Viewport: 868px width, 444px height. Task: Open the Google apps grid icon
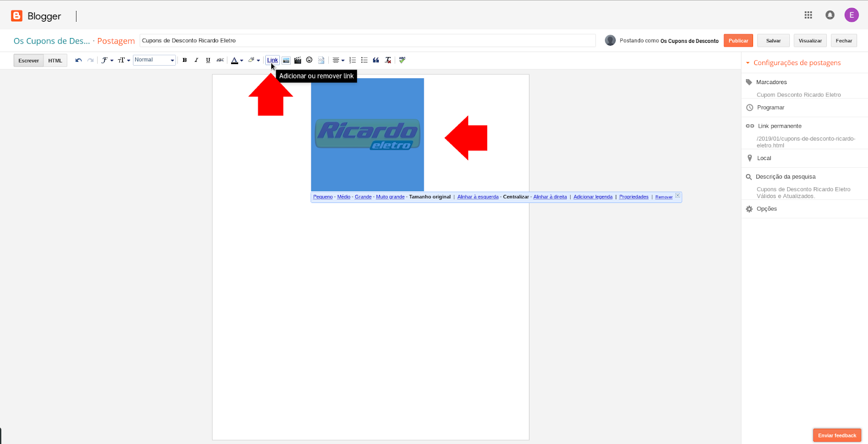point(808,15)
